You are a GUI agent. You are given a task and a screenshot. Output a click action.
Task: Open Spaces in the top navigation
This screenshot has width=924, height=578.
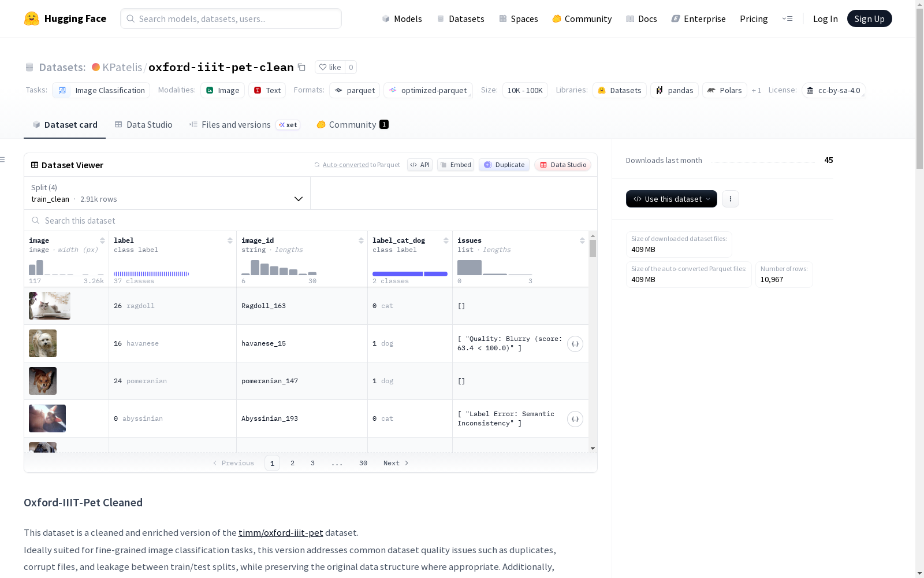pyautogui.click(x=519, y=18)
